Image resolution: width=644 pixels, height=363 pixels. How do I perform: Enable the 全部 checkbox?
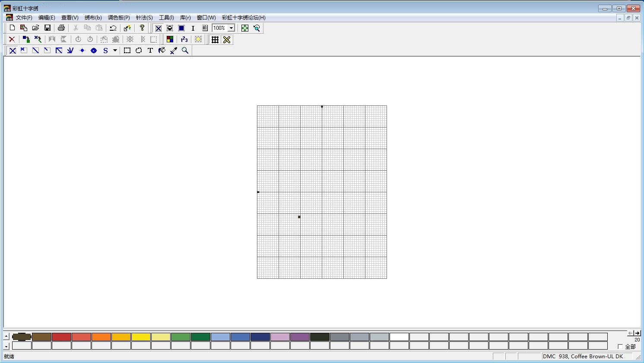pyautogui.click(x=620, y=347)
